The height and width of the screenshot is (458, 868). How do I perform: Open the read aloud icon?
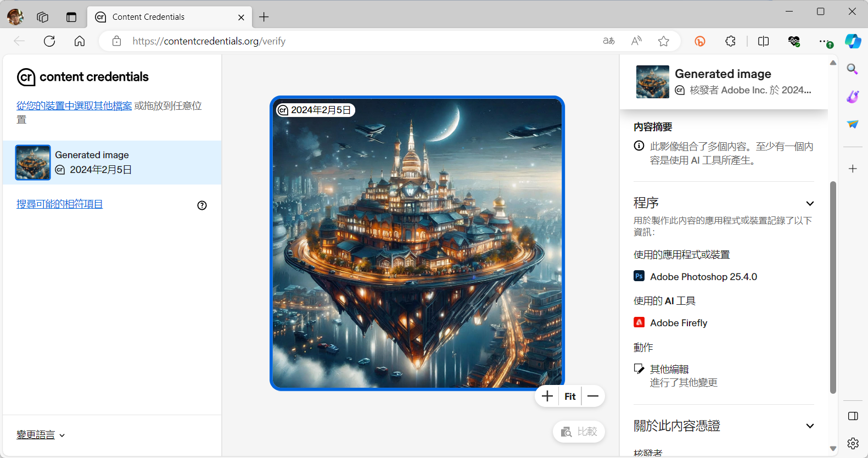[636, 41]
